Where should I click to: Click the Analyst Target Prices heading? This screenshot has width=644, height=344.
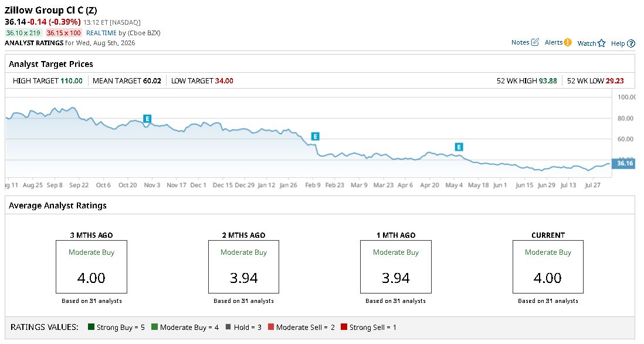(x=51, y=64)
